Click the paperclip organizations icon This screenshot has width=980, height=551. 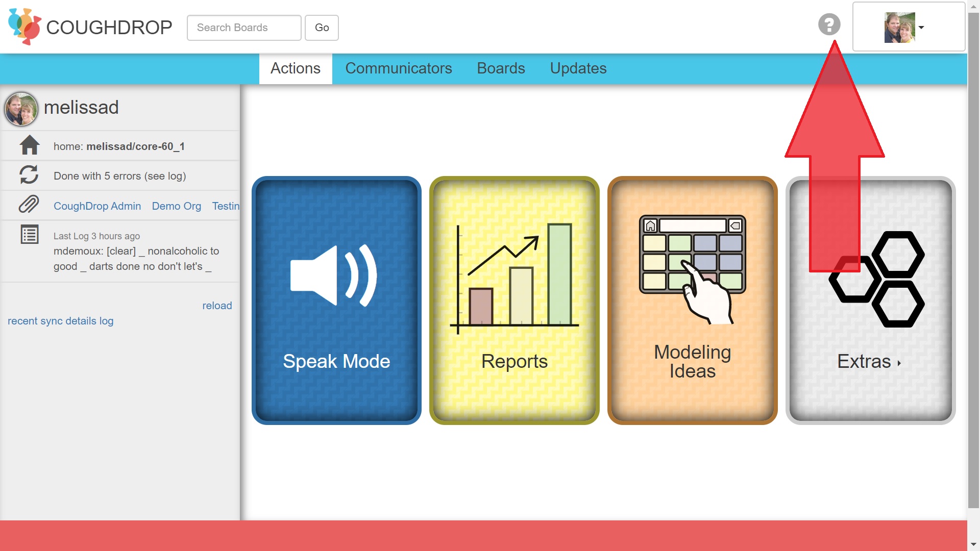click(x=29, y=204)
